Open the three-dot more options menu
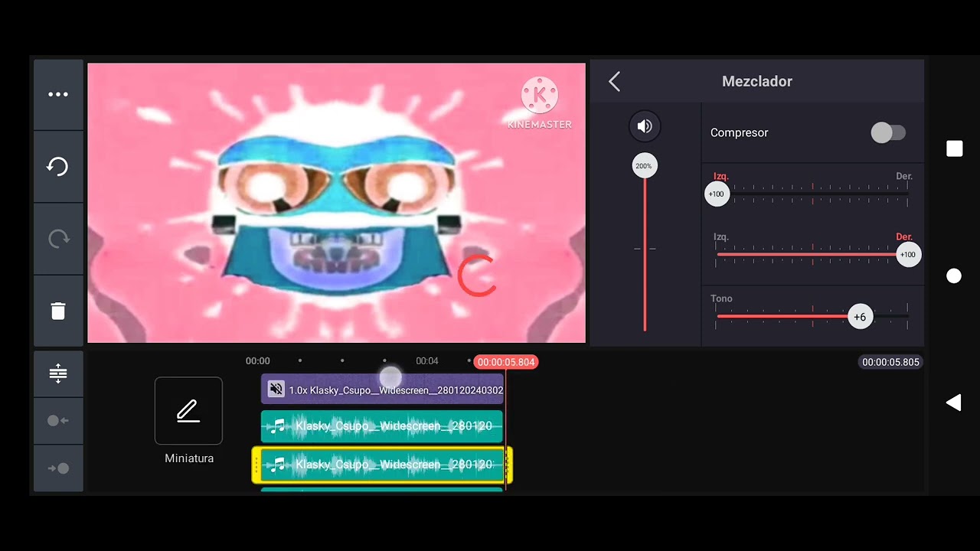The width and height of the screenshot is (980, 551). [58, 95]
